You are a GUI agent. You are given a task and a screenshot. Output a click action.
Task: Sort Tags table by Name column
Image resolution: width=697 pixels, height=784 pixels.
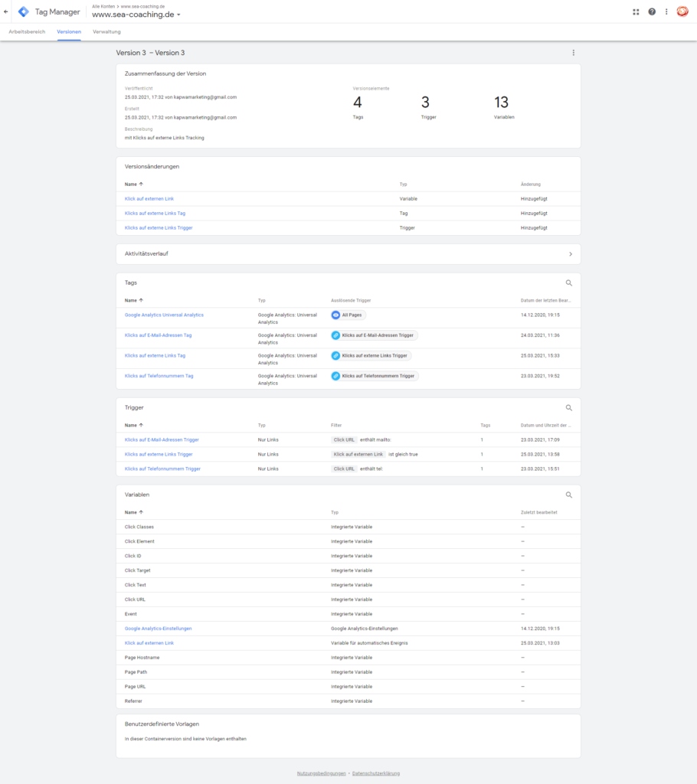click(133, 300)
